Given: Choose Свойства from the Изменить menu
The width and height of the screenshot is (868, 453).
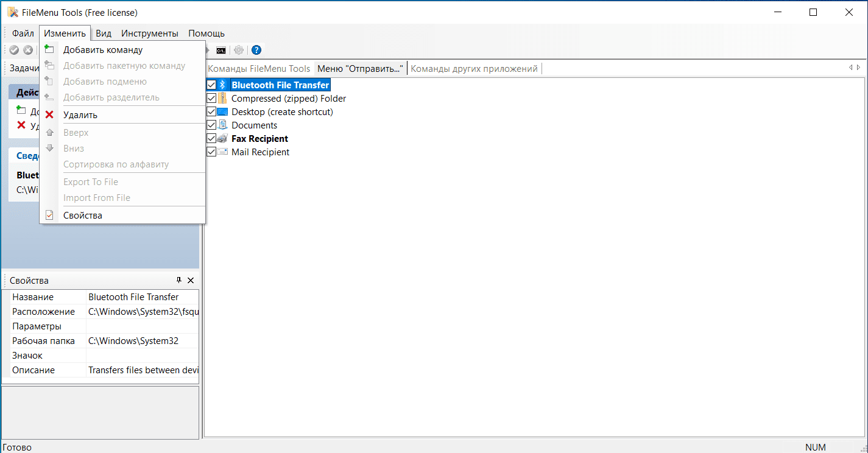Looking at the screenshot, I should coord(122,216).
